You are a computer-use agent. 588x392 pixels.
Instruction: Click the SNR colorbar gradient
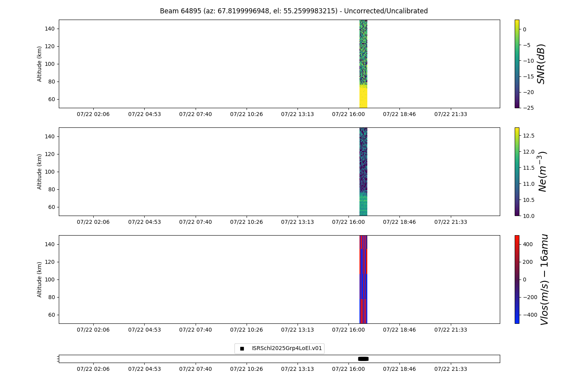point(517,64)
